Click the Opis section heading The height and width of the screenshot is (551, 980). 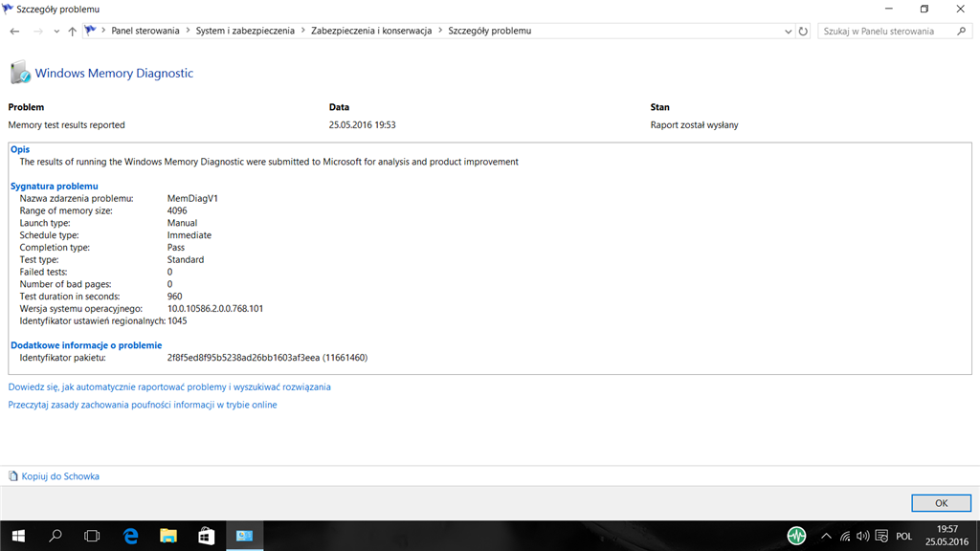[x=20, y=149]
